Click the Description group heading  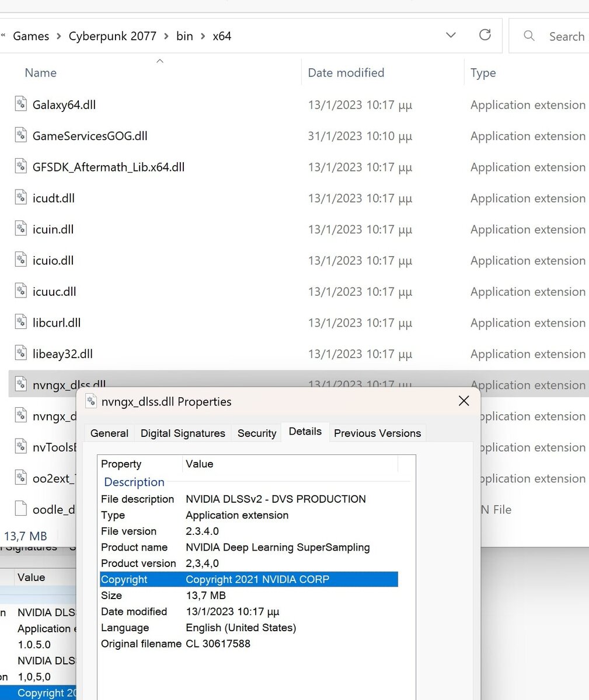tap(134, 482)
